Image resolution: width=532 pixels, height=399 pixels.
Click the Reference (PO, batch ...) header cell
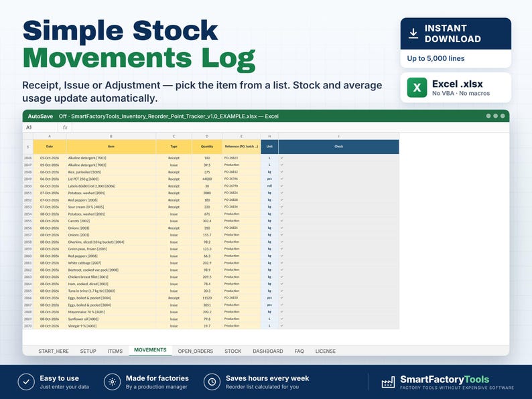(241, 147)
